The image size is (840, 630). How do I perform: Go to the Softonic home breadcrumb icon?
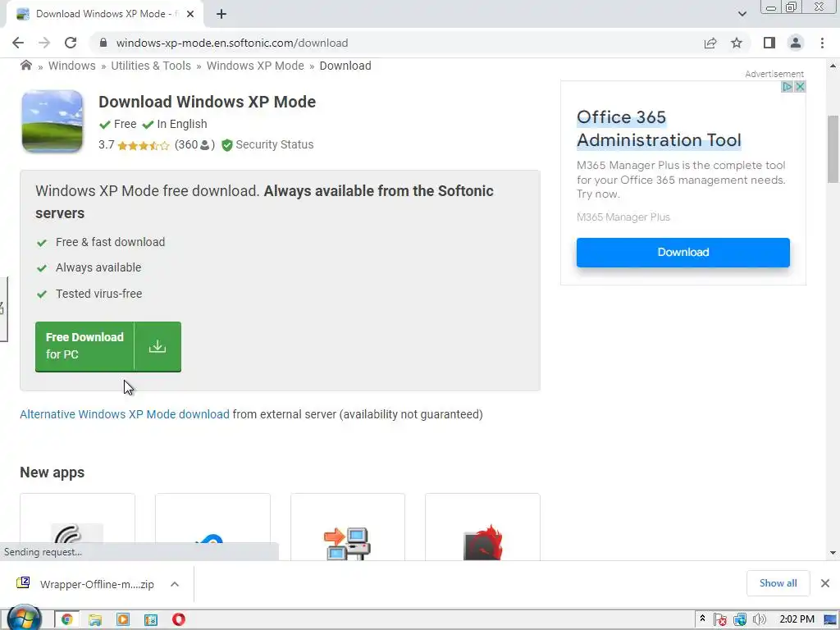(x=25, y=66)
